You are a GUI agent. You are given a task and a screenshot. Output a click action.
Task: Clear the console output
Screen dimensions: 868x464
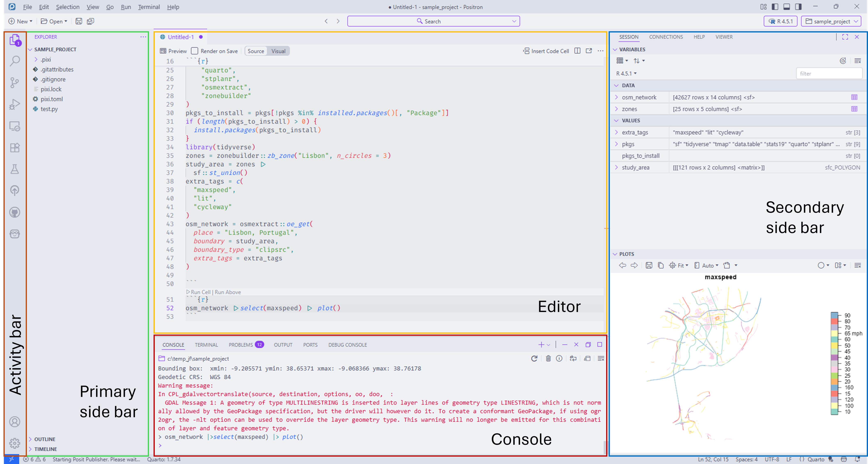(x=601, y=359)
